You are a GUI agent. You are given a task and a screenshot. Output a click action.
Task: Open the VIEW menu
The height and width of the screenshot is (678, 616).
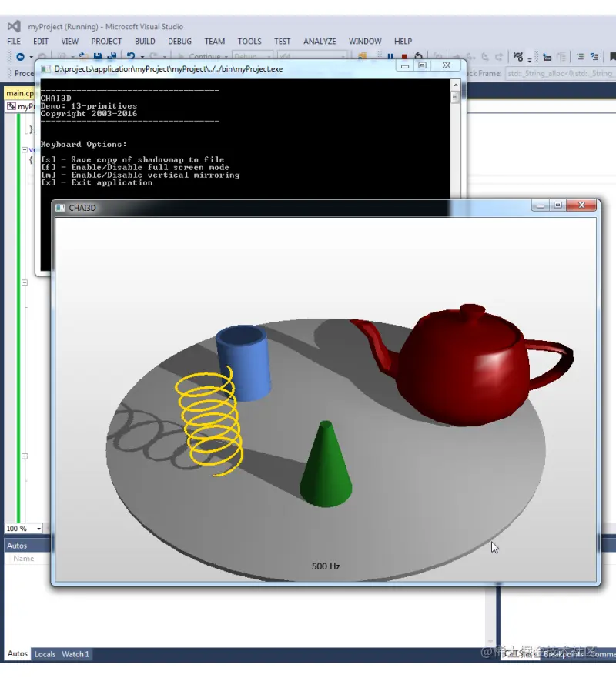coord(69,41)
